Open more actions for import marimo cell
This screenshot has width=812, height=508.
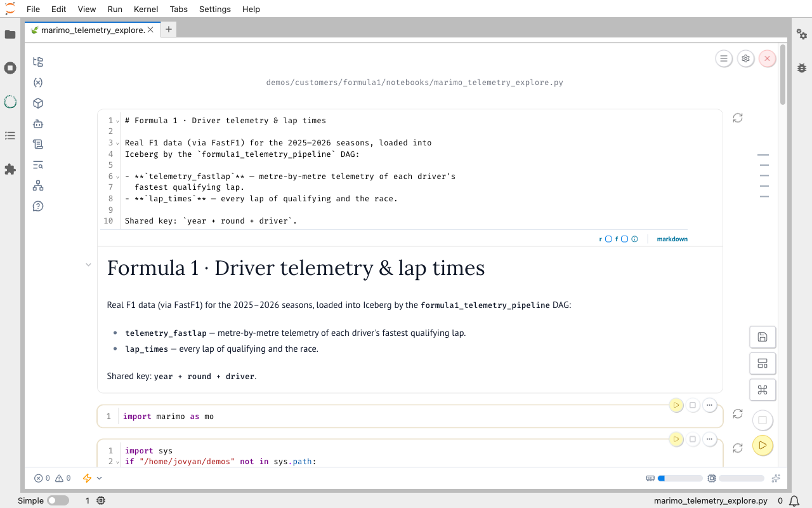[709, 405]
